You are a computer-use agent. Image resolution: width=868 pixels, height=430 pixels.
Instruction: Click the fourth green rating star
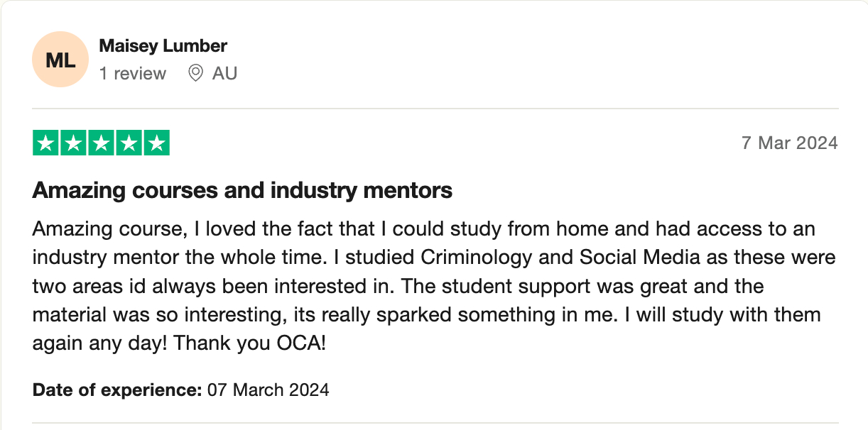point(129,143)
